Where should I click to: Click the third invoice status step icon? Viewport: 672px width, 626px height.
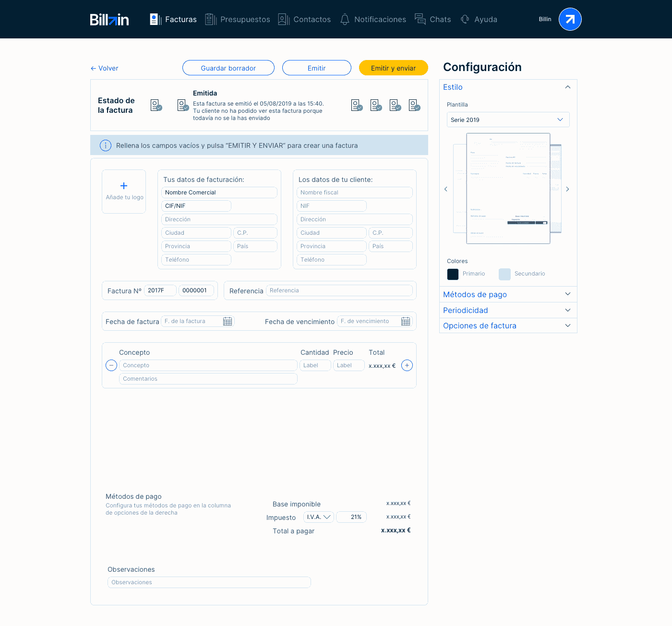coord(357,105)
